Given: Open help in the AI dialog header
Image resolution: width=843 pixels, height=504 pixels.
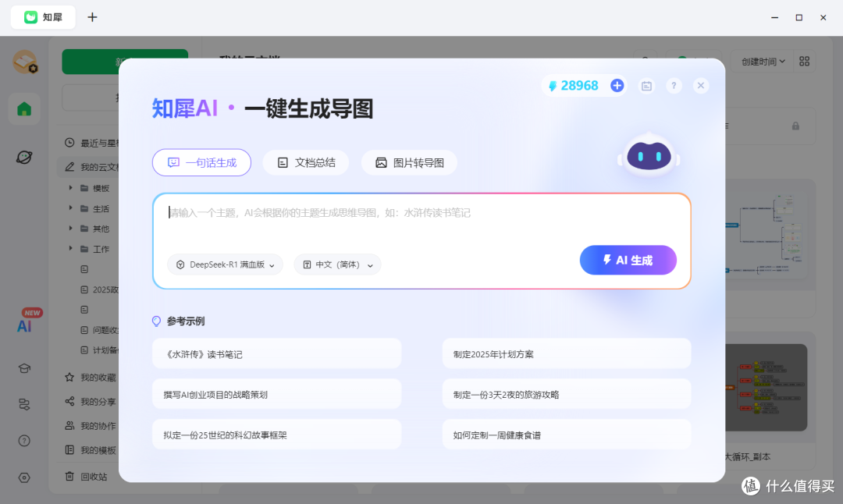Looking at the screenshot, I should pyautogui.click(x=674, y=86).
